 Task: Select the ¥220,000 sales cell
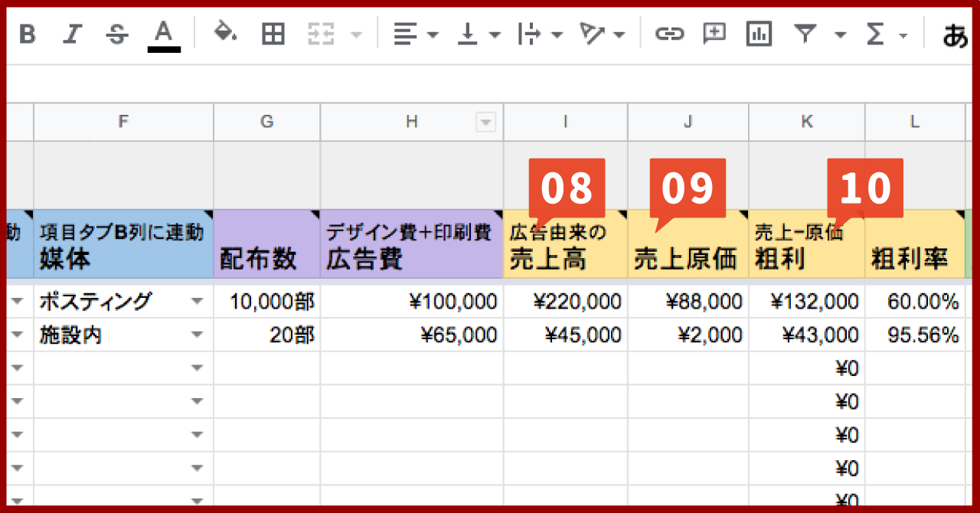click(565, 302)
